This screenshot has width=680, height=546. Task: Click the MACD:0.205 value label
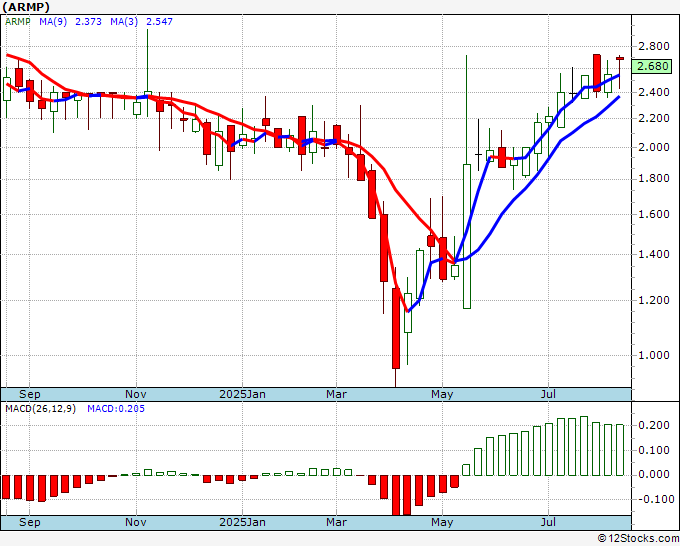pos(116,409)
